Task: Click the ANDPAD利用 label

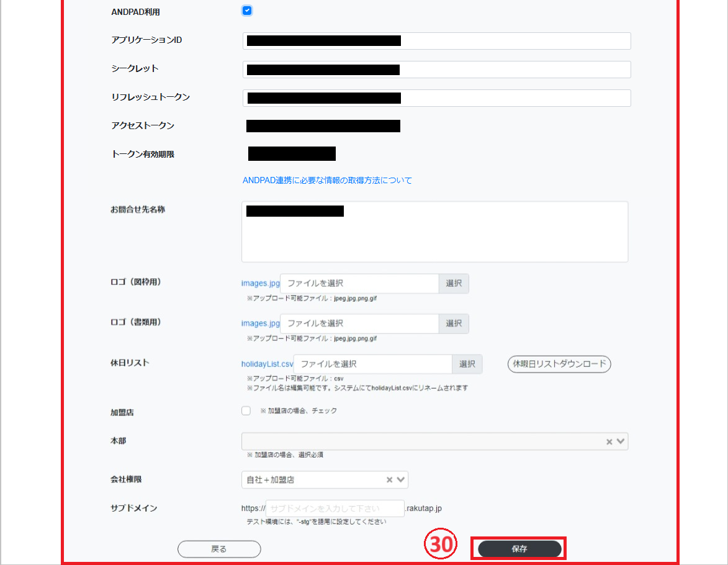Action: [x=135, y=12]
